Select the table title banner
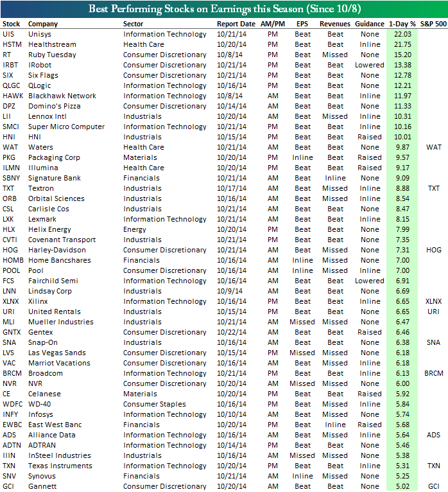 pos(224,9)
